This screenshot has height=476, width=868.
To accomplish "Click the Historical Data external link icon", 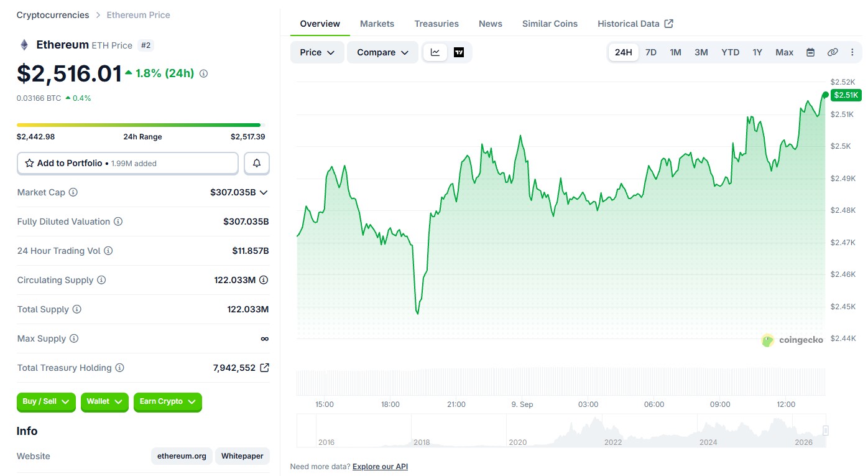I will (x=669, y=24).
